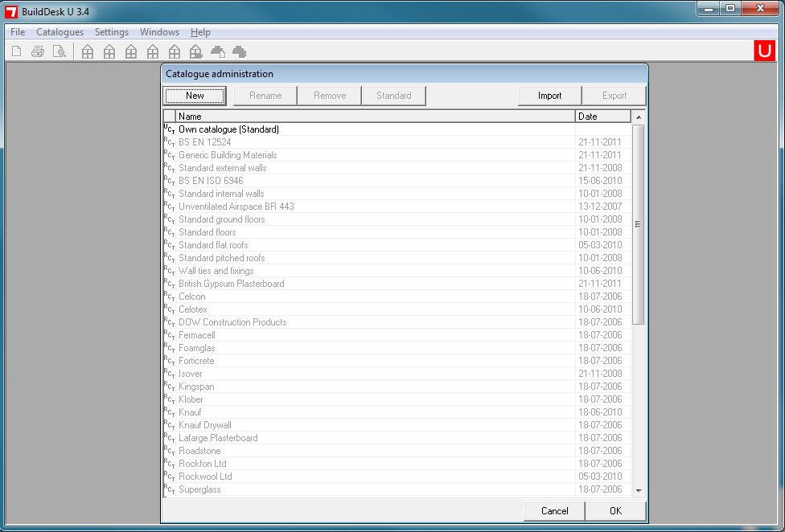785x532 pixels.
Task: Click the Print preview toolbar icon
Action: [x=60, y=51]
